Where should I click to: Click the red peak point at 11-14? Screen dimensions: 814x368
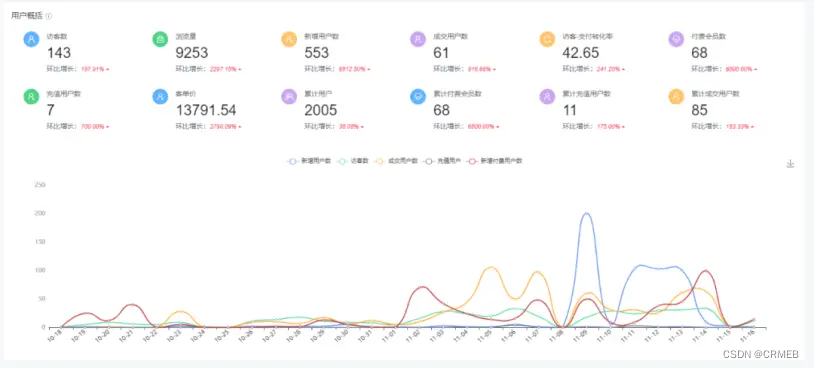705,270
